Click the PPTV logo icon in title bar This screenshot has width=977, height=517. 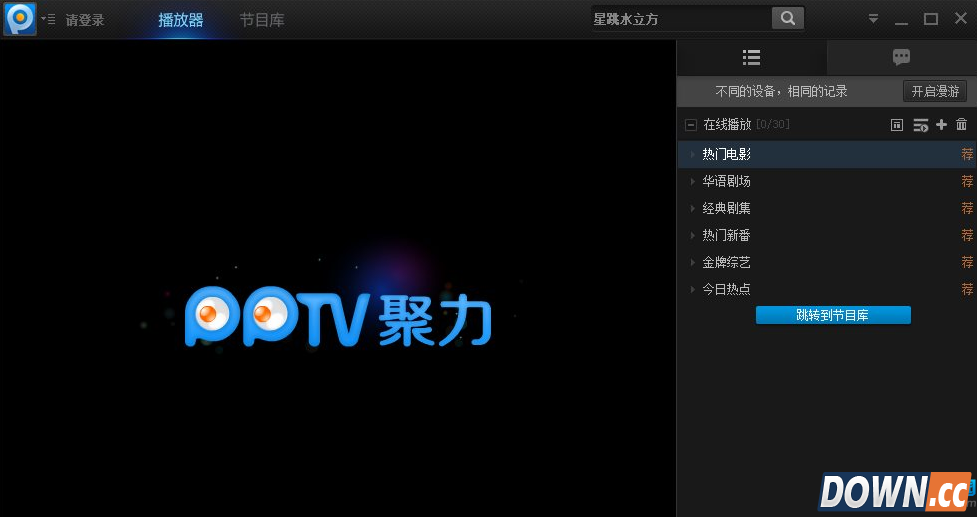pyautogui.click(x=20, y=19)
